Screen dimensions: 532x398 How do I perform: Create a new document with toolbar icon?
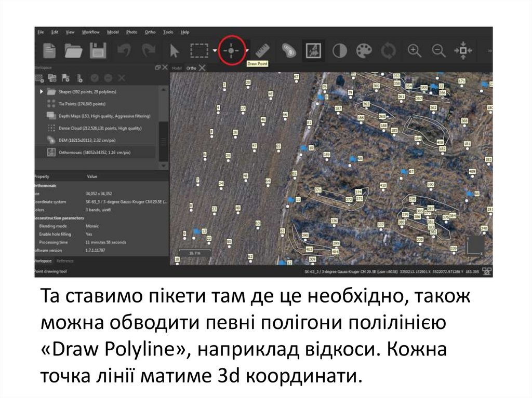(49, 50)
